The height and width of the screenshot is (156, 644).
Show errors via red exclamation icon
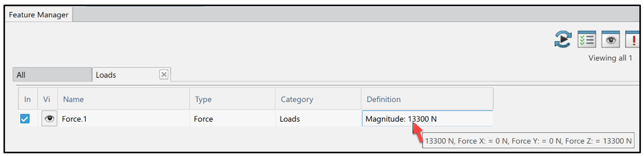633,39
